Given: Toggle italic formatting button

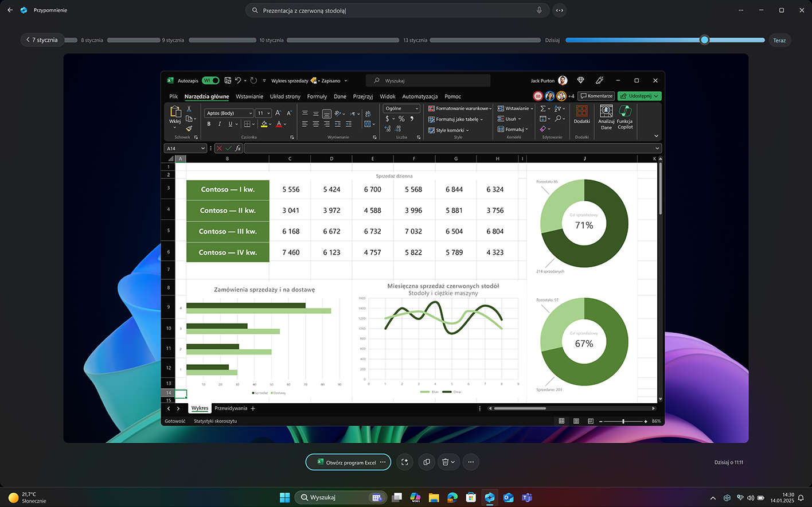Looking at the screenshot, I should pyautogui.click(x=219, y=124).
